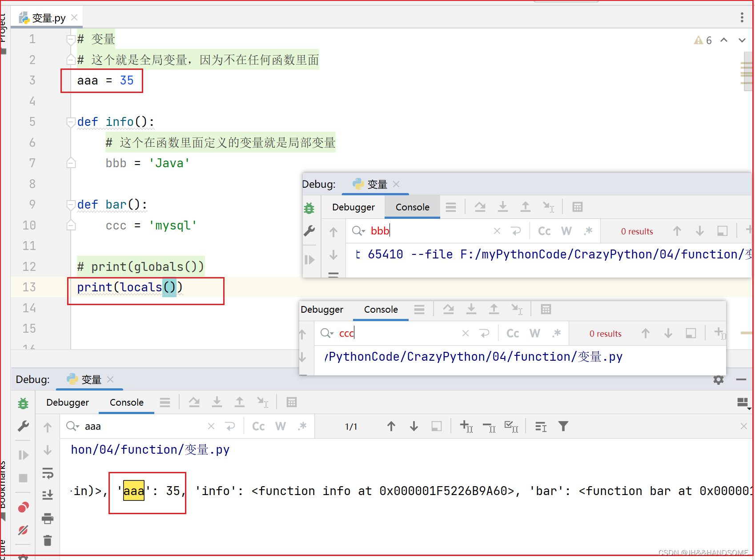Screen dimensions: 755x560
Task: View breakpoints with the red circles icon
Action: click(23, 507)
